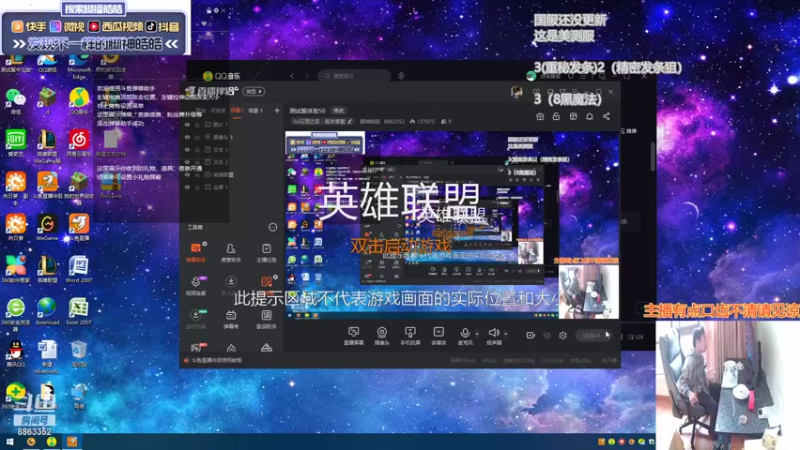Toggle visibility of the 全屏1 layer

[x=187, y=187]
